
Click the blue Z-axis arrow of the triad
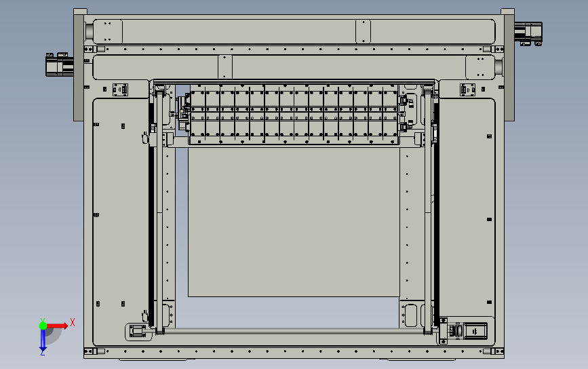click(x=43, y=341)
